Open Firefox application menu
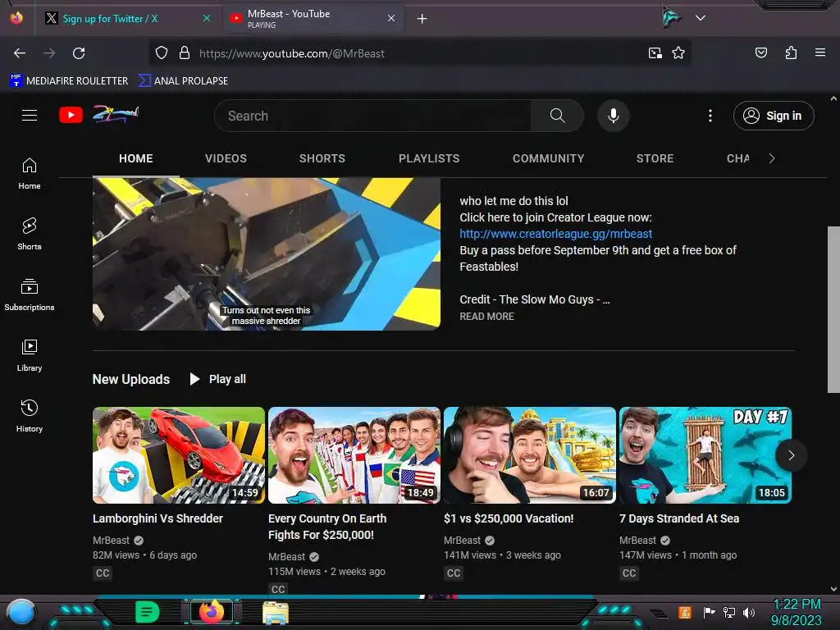 pyautogui.click(x=819, y=52)
